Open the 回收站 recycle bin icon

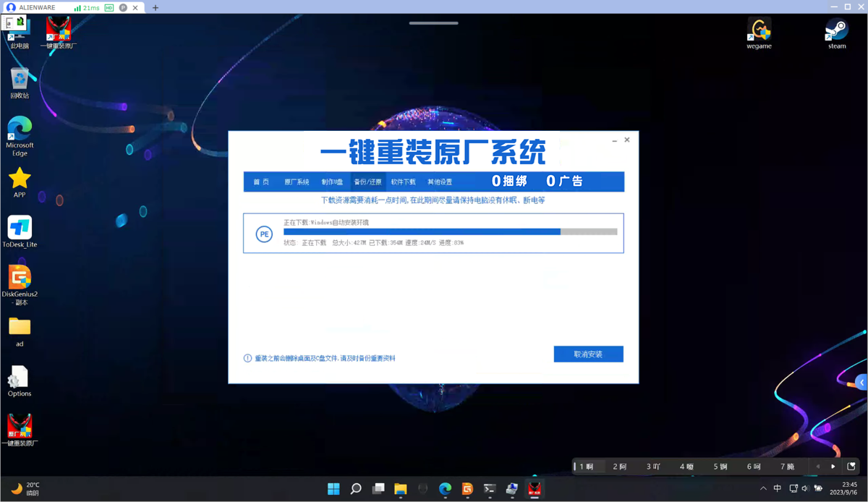20,83
